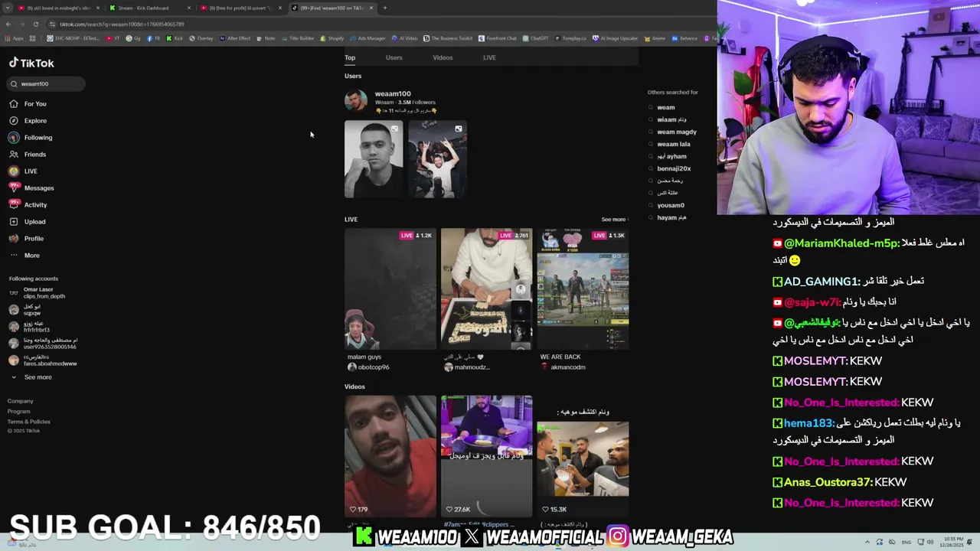Open WE ARE BACK live stream thumbnail
The width and height of the screenshot is (980, 551).
(x=583, y=289)
